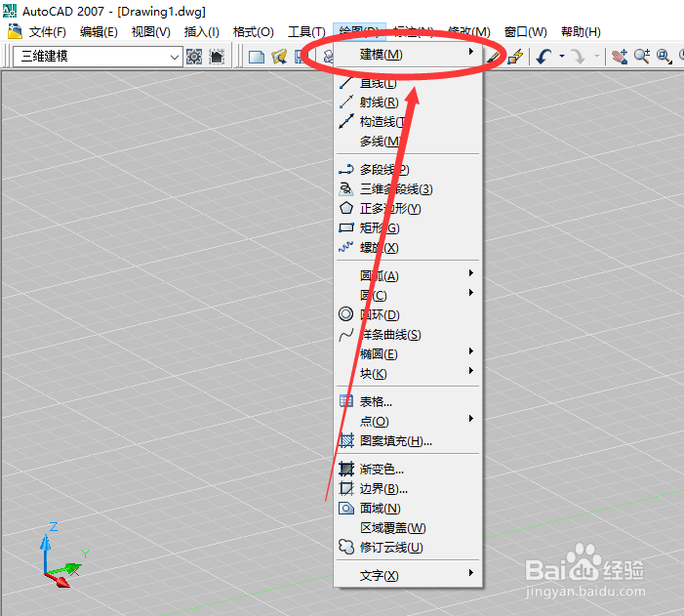Choose 圆环(D) donut entry
This screenshot has width=684, height=616.
tap(408, 314)
